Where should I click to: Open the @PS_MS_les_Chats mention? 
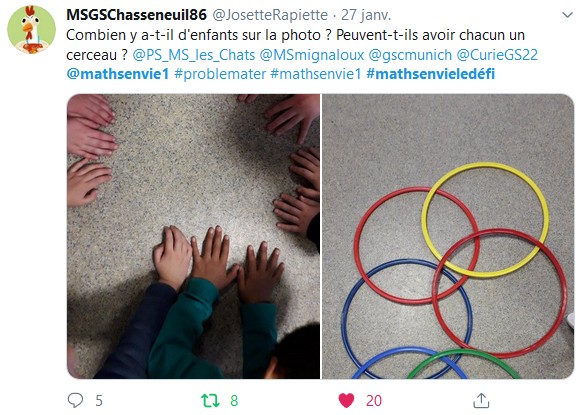coord(194,55)
